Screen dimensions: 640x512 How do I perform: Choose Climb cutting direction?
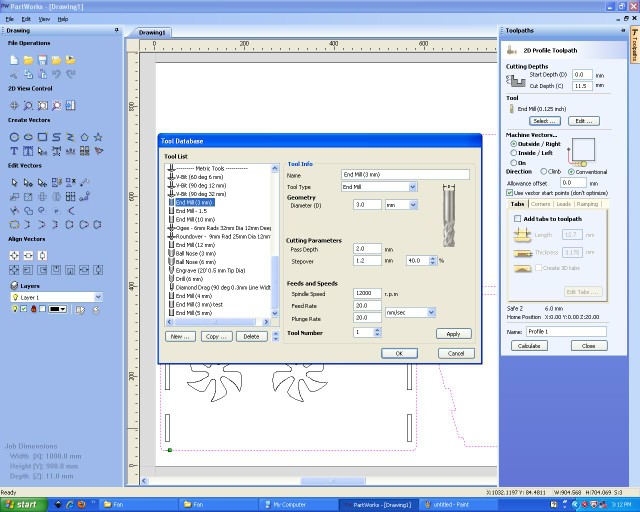pos(544,171)
